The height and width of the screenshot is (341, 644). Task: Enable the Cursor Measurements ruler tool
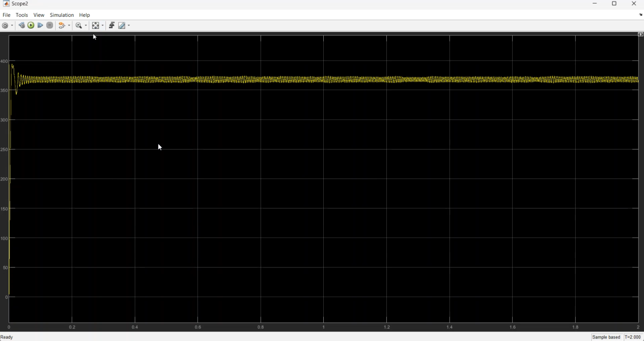click(x=122, y=26)
